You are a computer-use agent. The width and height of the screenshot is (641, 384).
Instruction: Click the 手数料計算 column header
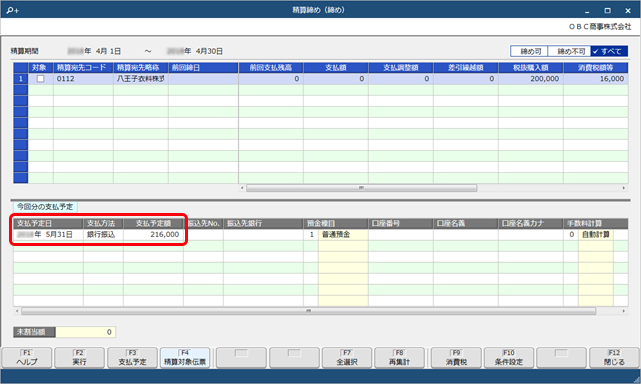596,224
